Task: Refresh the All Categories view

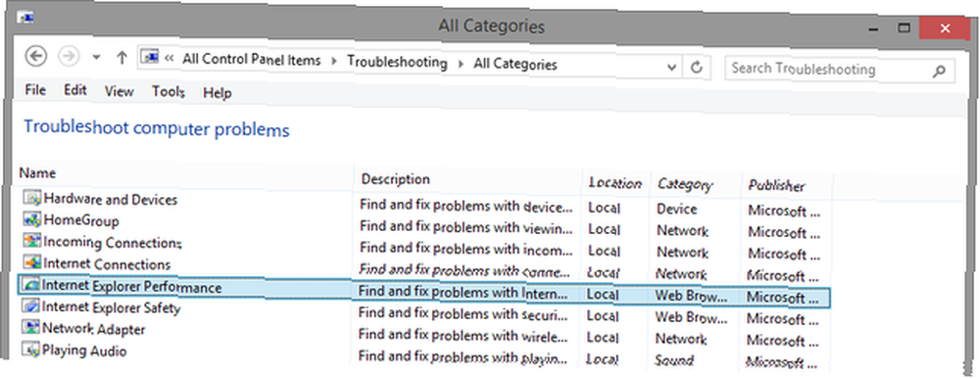Action: (697, 67)
